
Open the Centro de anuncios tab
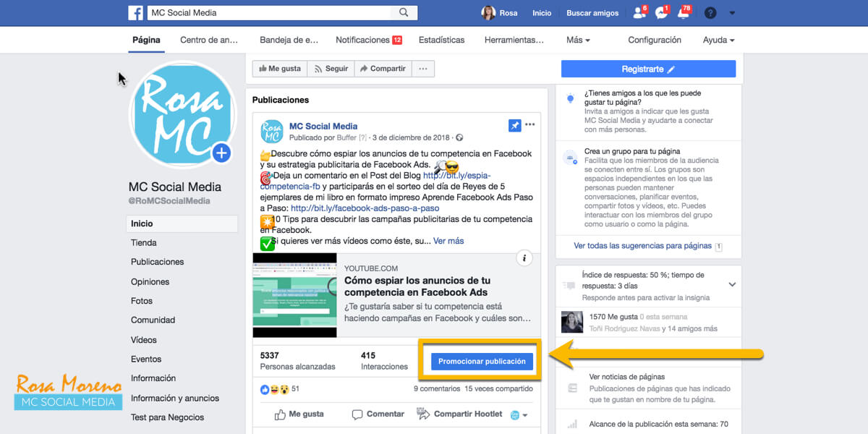[209, 40]
